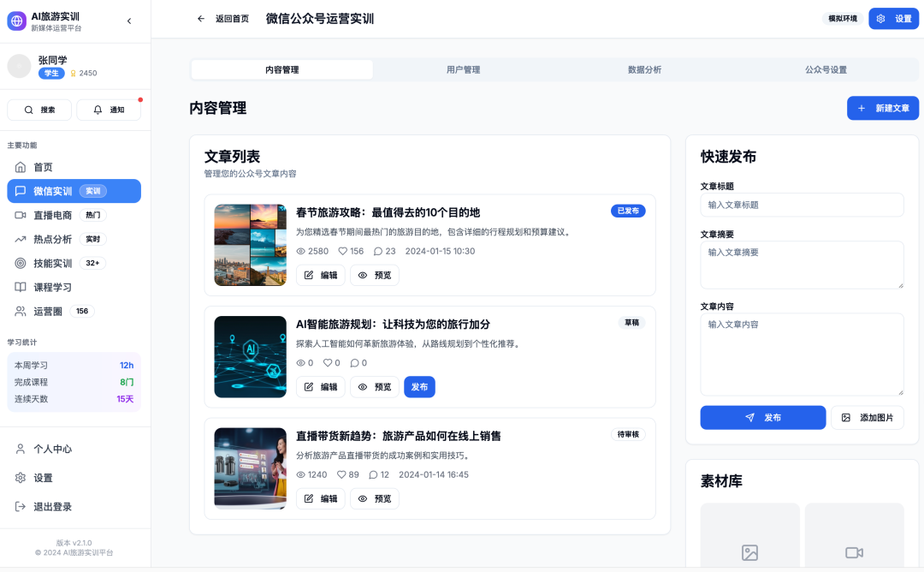Click the AI旅游实训 globe logo icon

tap(17, 21)
